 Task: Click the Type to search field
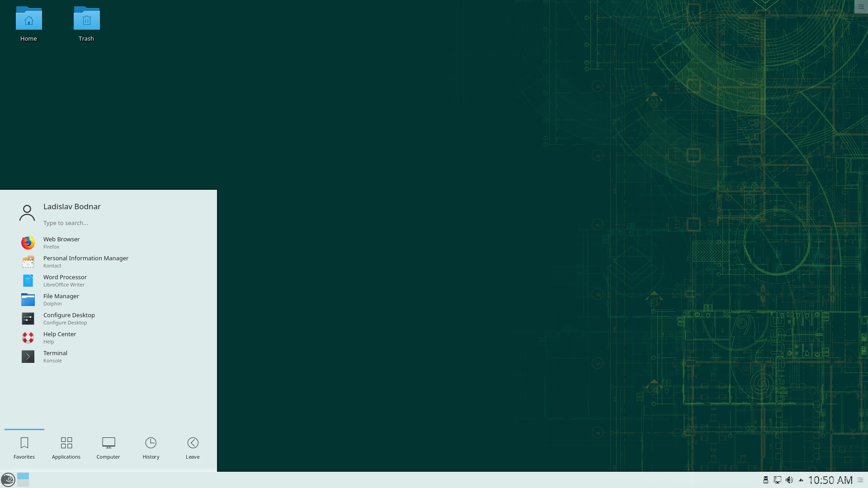(90, 223)
